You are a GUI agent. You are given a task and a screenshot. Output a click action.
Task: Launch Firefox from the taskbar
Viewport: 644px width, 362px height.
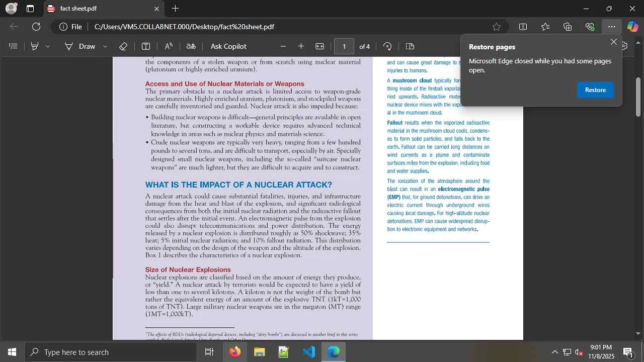tap(234, 352)
